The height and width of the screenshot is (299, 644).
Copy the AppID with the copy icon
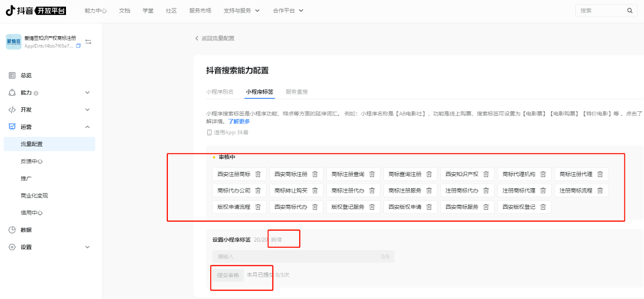click(79, 46)
